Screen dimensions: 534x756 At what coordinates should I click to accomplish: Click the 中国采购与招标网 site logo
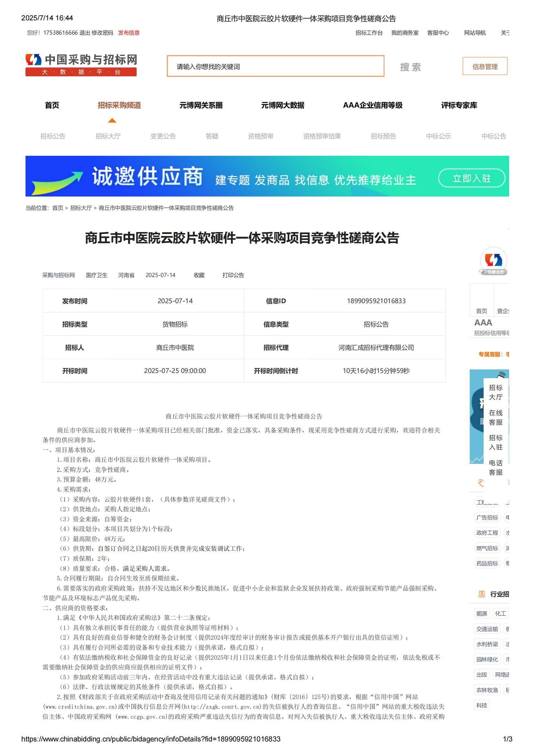click(81, 65)
